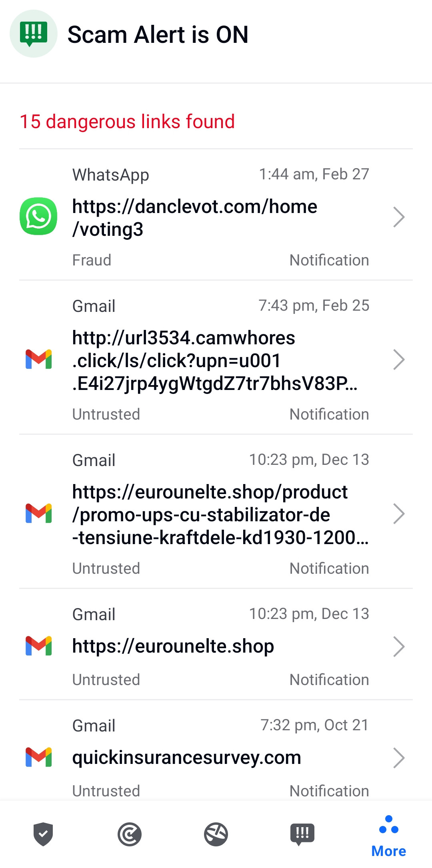The height and width of the screenshot is (868, 432).
Task: Open the shield protection tab
Action: 43,834
